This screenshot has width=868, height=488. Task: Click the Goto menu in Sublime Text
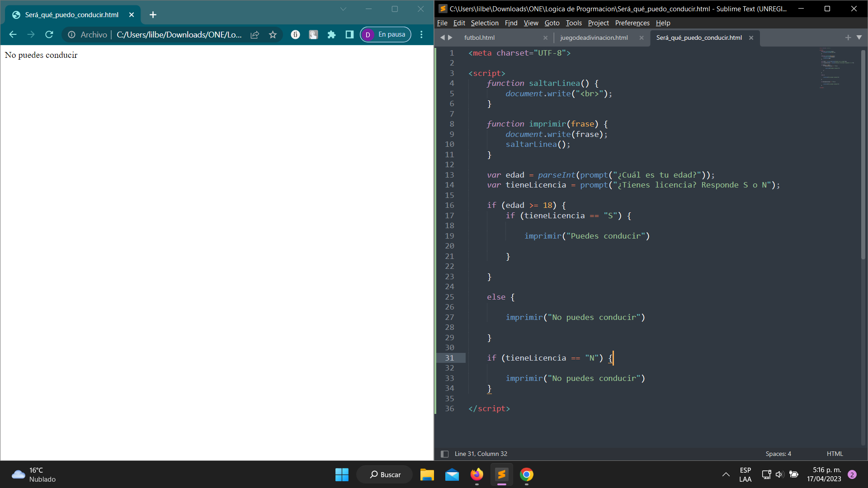[551, 23]
